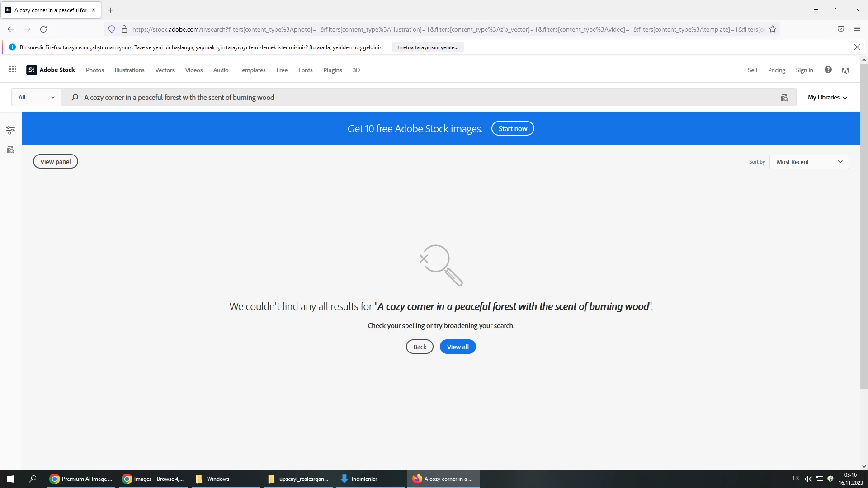This screenshot has height=488, width=868.
Task: Click the find similar icon in sidebar
Action: (x=10, y=150)
